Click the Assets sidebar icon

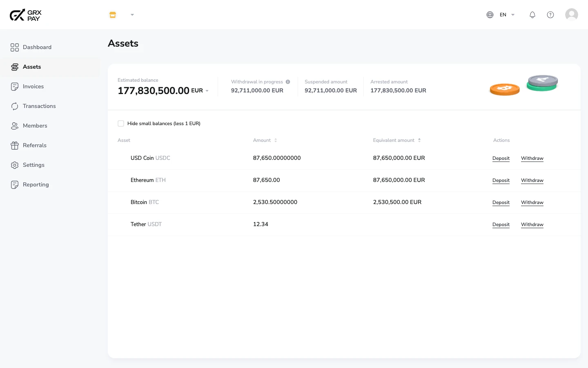click(x=15, y=67)
